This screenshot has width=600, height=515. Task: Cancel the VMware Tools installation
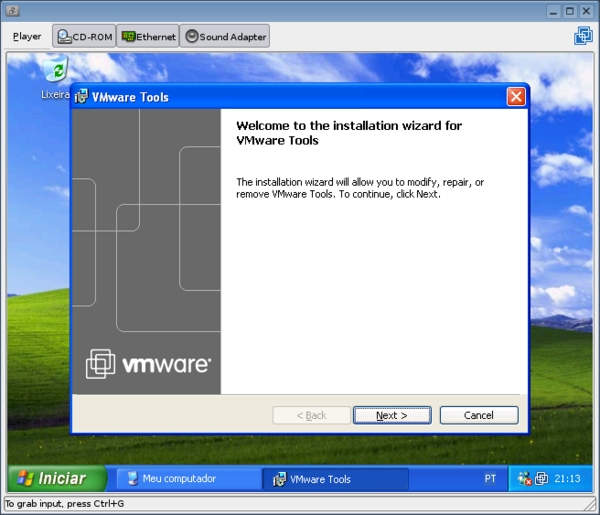pos(479,415)
